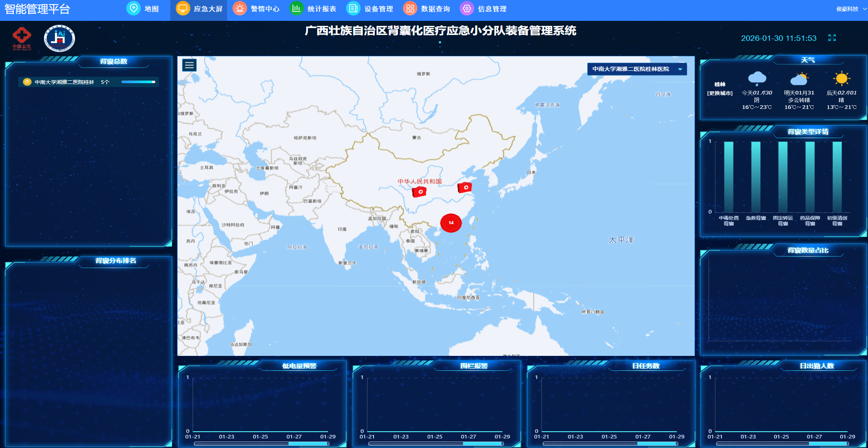Viewport: 868px width, 448px height.
Task: Toggle fullscreen mode icon beside the timestamp
Action: click(832, 38)
